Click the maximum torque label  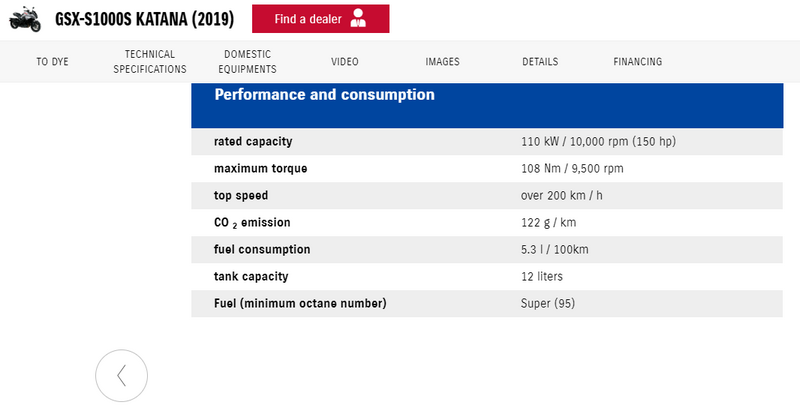(x=260, y=168)
